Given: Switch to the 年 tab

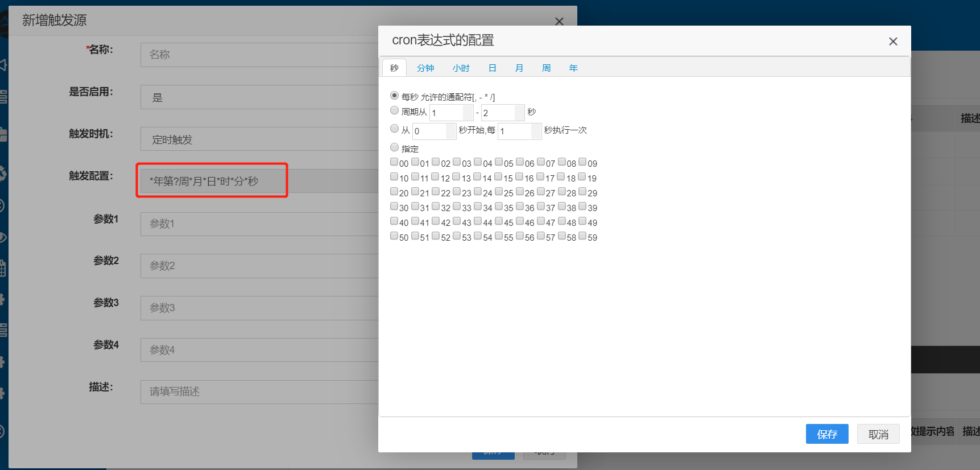Looking at the screenshot, I should tap(573, 68).
